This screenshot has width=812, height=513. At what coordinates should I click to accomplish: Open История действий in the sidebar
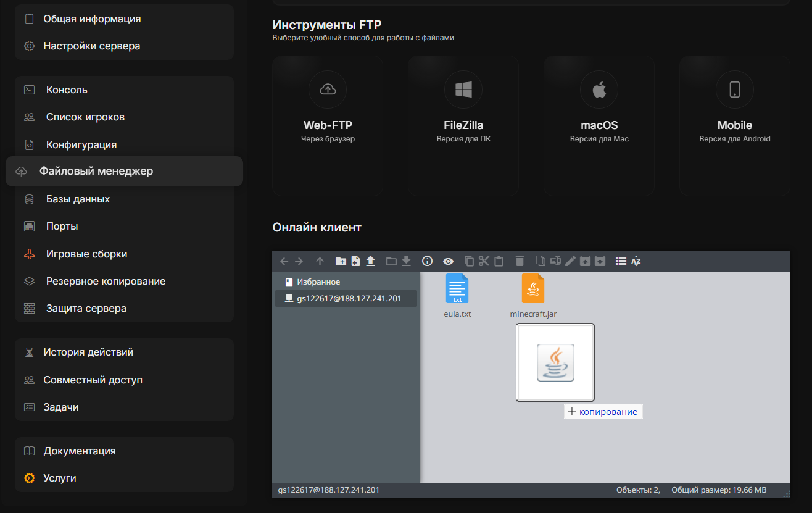coord(124,352)
